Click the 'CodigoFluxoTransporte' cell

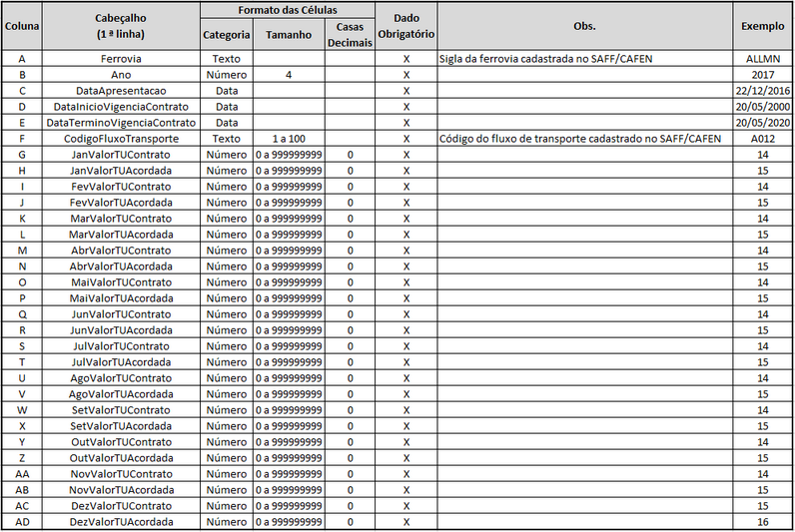(x=121, y=139)
